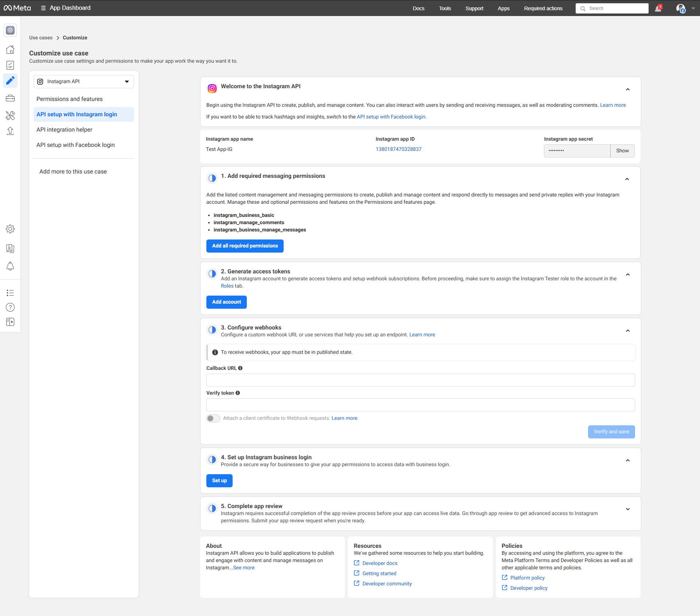The width and height of the screenshot is (700, 616).
Task: Select the Use cases pencil icon
Action: click(x=10, y=81)
